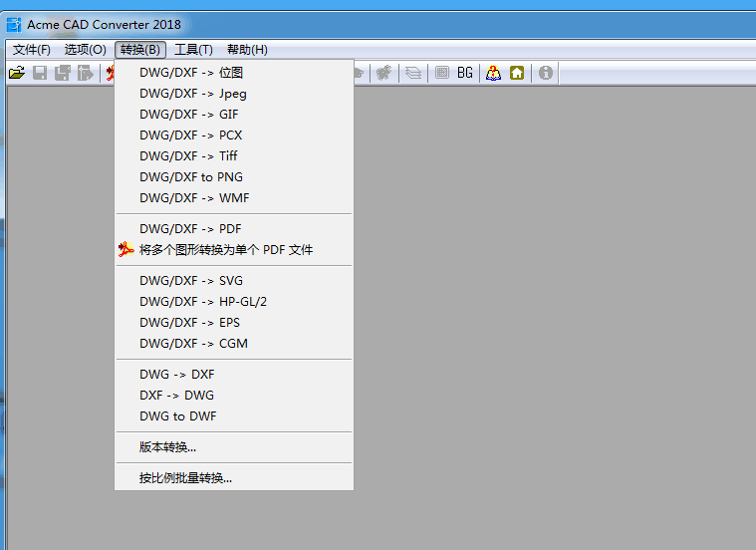Open 按比例批量转换... dialog

(x=234, y=478)
